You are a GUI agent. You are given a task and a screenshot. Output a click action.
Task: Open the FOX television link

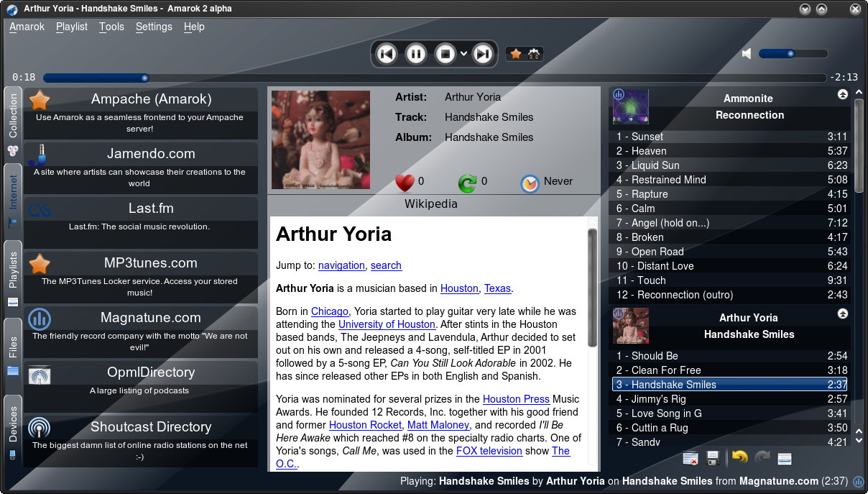(489, 451)
